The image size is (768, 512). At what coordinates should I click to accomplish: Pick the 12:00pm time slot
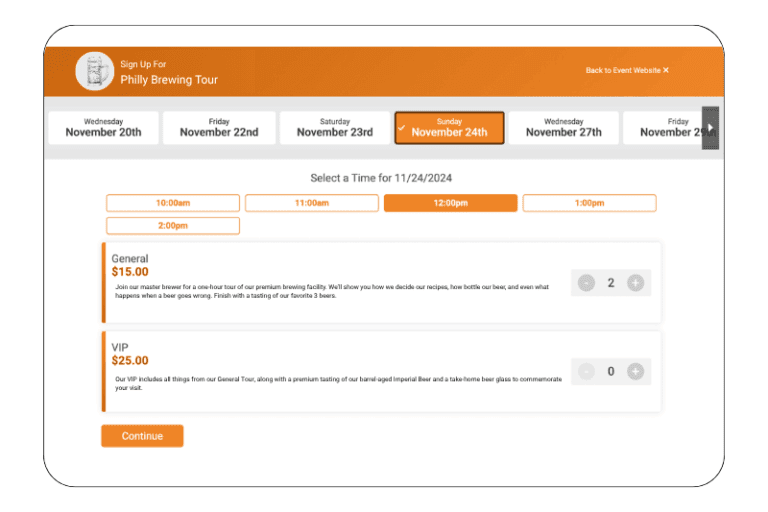pyautogui.click(x=450, y=203)
